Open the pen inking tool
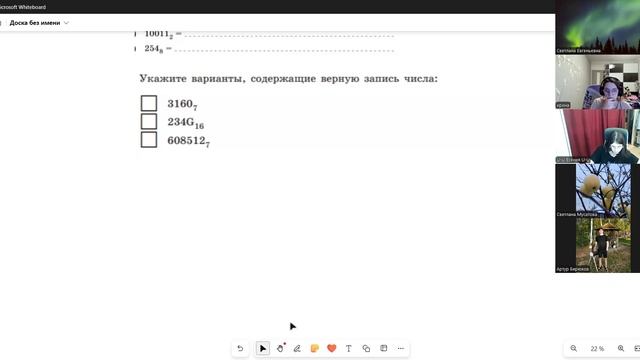This screenshot has height=360, width=640. point(297,349)
